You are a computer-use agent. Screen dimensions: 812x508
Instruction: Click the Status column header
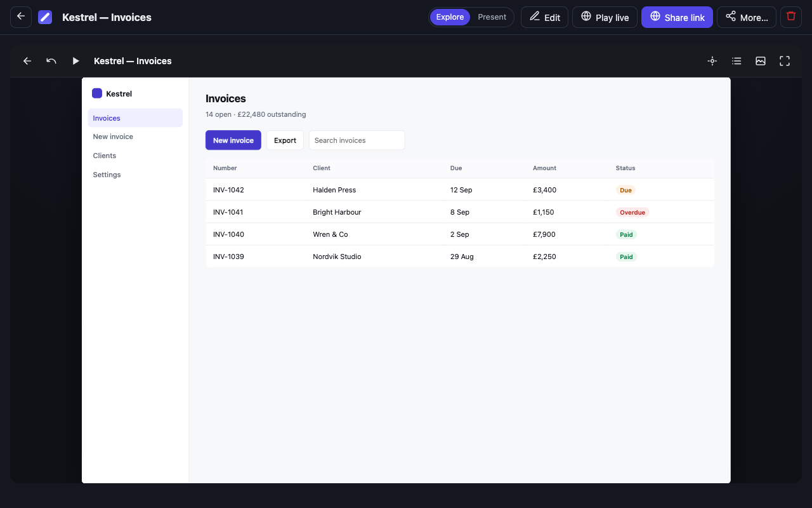625,168
